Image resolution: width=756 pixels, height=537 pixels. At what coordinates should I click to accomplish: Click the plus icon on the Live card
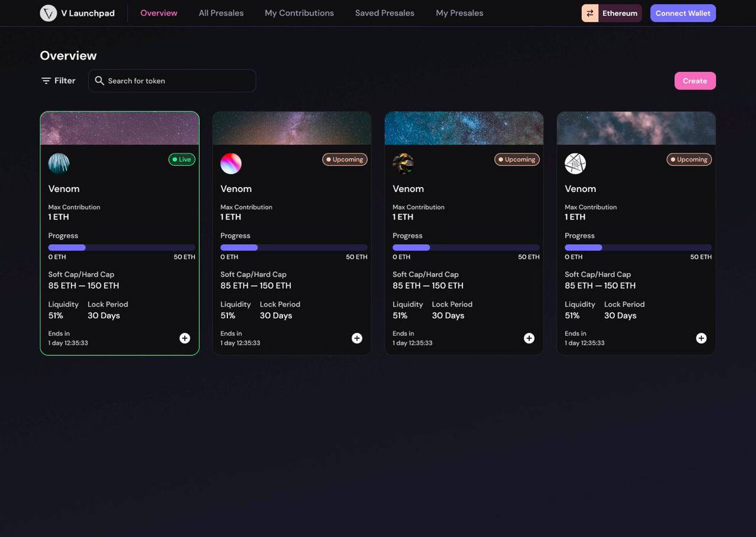point(185,338)
